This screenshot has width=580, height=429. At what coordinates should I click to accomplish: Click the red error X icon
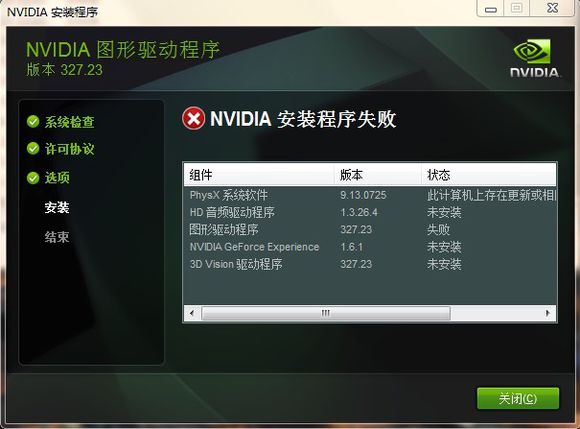193,118
